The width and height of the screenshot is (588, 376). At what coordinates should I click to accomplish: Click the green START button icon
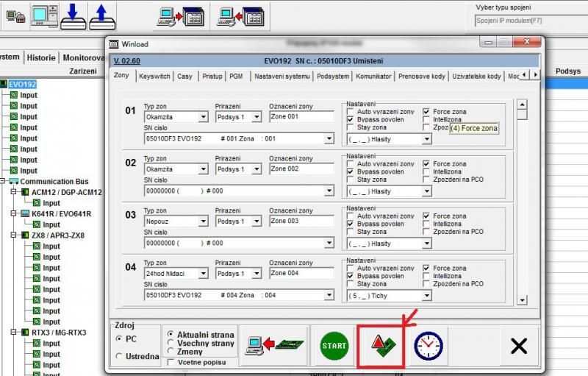(x=334, y=345)
